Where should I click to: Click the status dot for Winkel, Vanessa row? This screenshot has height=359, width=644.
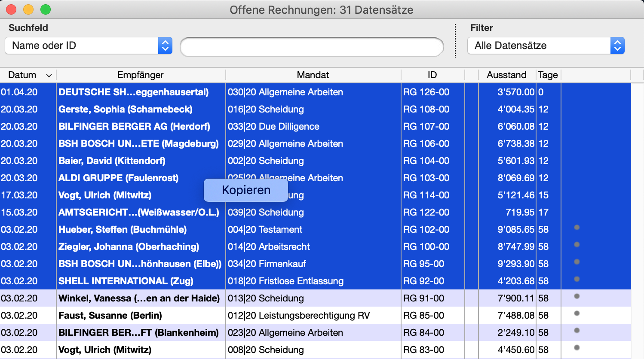click(577, 296)
